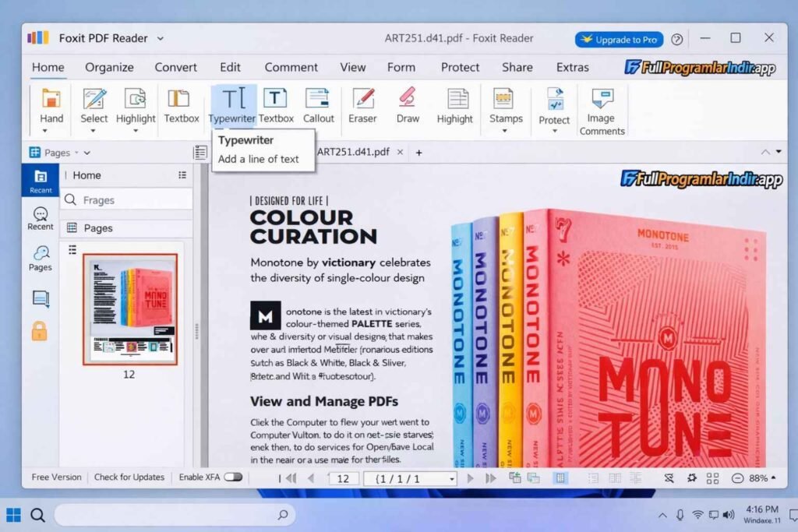Open the Protect menu tab
Viewport: 798px width, 532px height.
pos(460,68)
